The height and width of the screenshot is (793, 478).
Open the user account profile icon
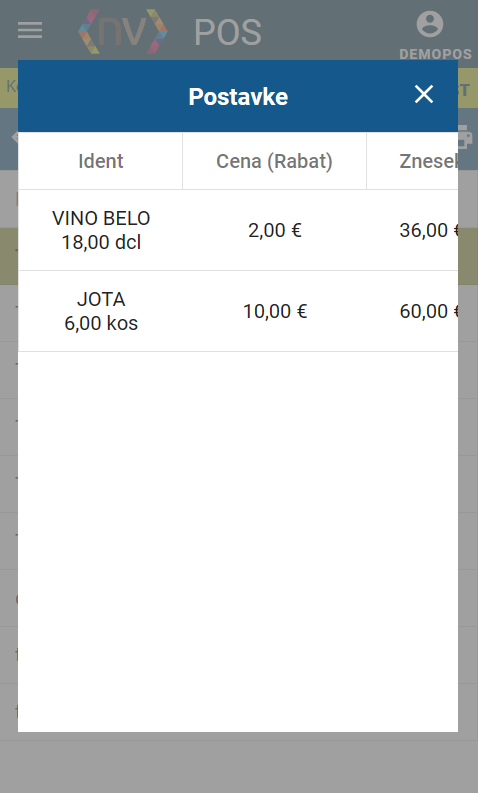tap(429, 24)
